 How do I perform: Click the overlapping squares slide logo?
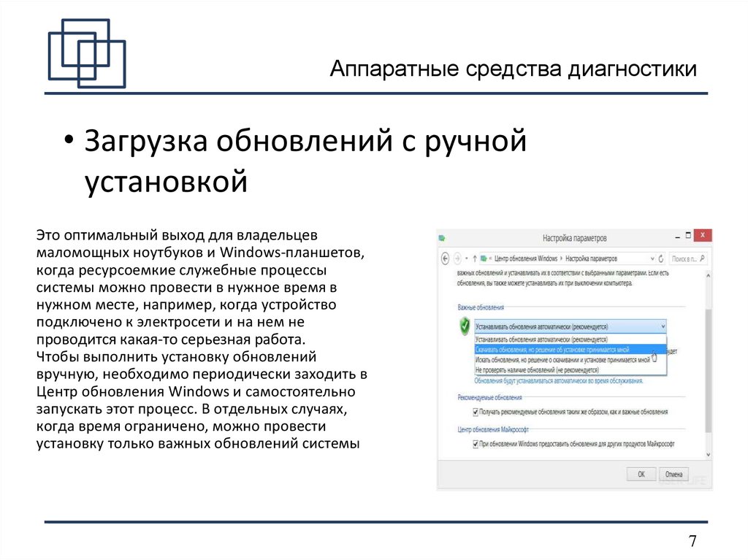point(87,53)
